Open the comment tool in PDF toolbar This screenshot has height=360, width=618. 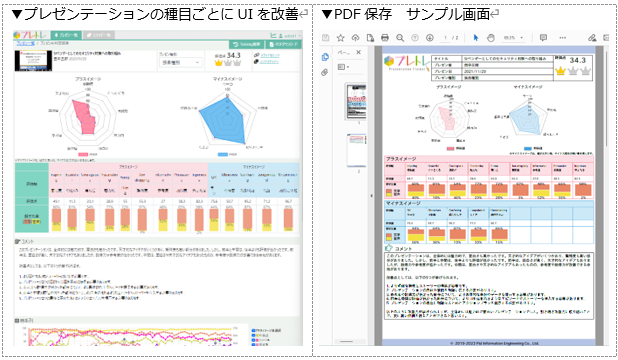[543, 38]
